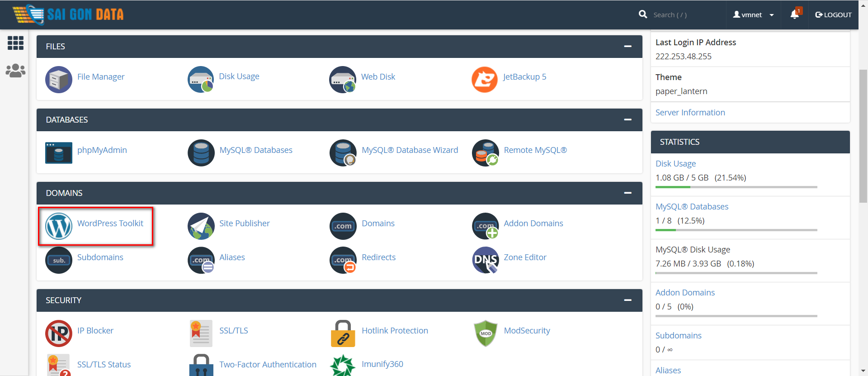The width and height of the screenshot is (868, 376).
Task: Open the Domains .com icon
Action: coord(343,226)
